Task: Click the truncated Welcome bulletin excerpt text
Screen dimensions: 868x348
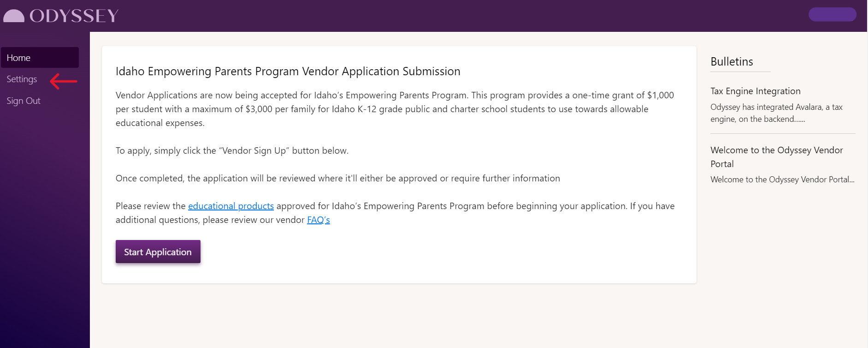Action: [782, 180]
